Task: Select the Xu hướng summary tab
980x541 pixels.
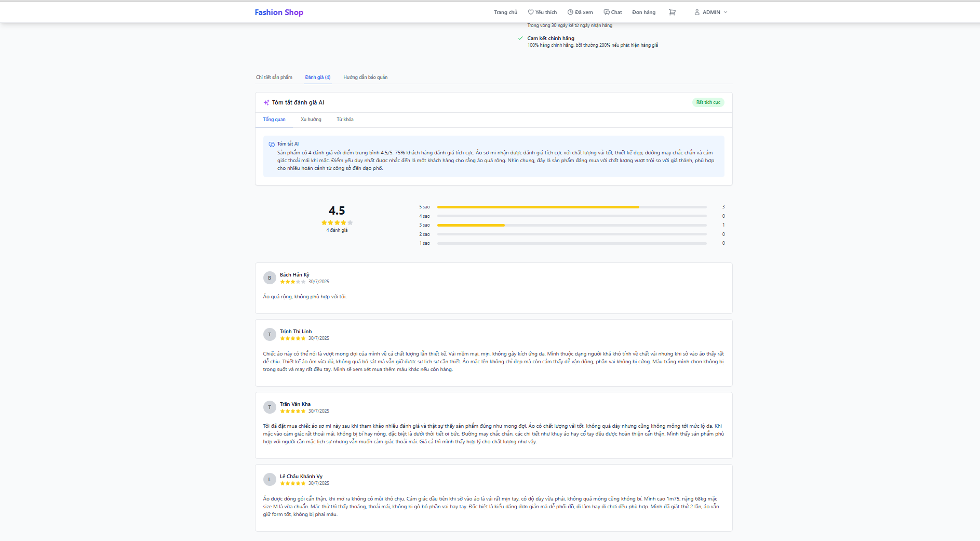Action: pos(311,120)
